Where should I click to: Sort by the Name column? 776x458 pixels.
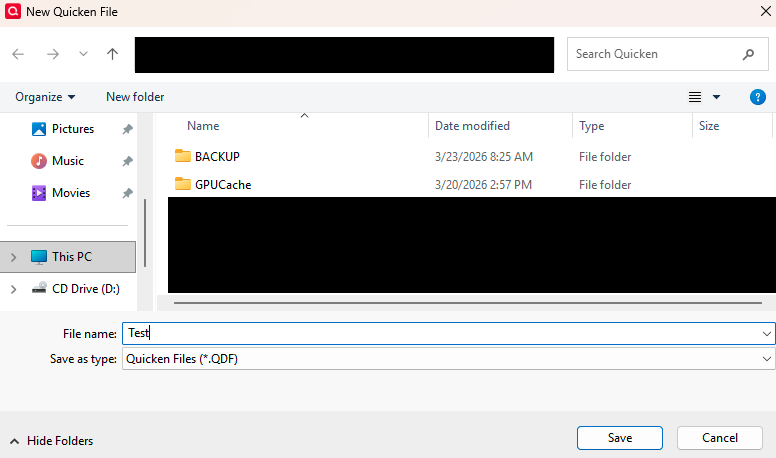pyautogui.click(x=203, y=126)
